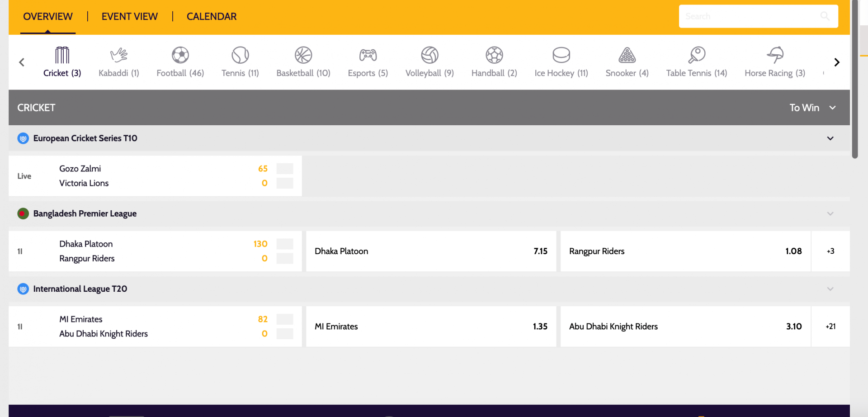The height and width of the screenshot is (417, 868).
Task: Open the Kabaddi sport category
Action: coord(119,56)
